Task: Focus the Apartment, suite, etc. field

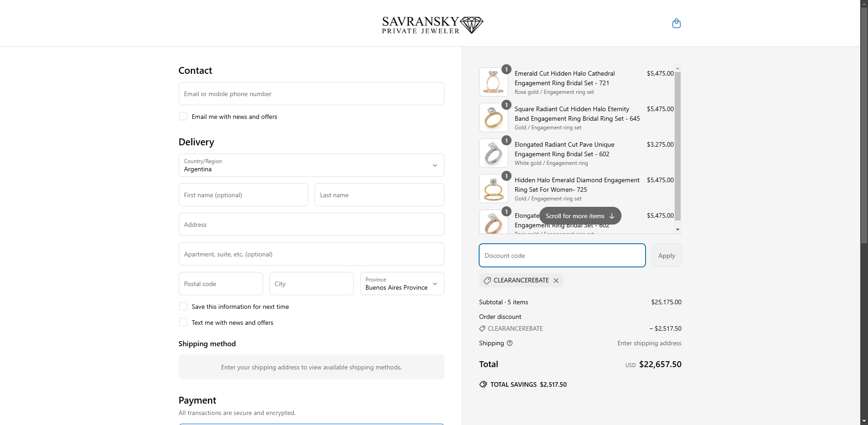Action: pyautogui.click(x=311, y=254)
